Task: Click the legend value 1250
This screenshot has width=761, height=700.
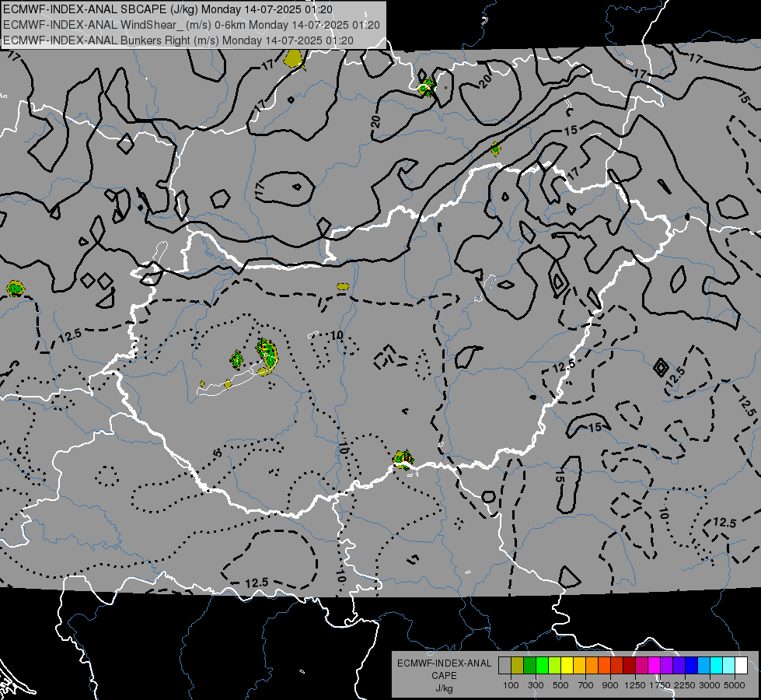Action: click(x=635, y=685)
